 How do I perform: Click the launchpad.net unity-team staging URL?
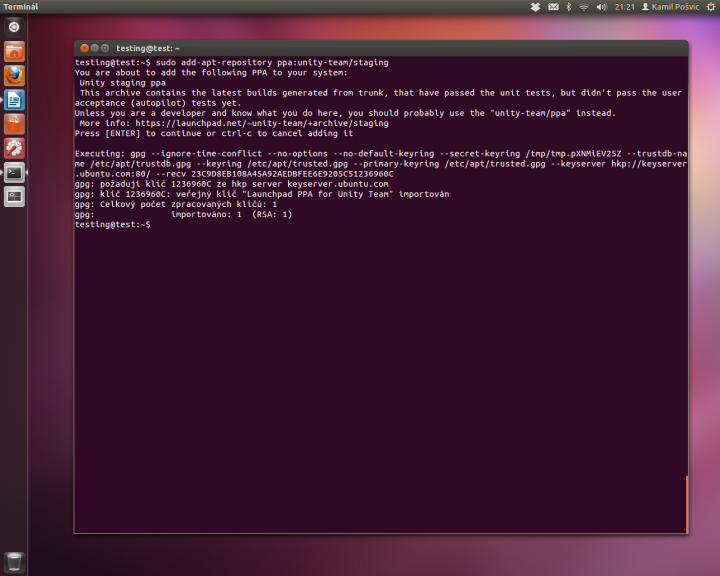pos(262,123)
